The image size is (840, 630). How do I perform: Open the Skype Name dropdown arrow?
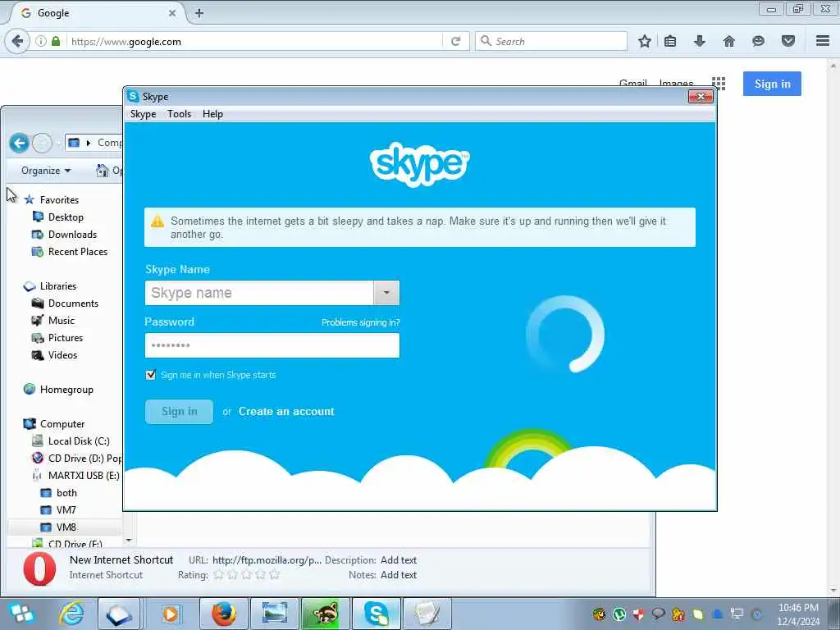coord(386,293)
